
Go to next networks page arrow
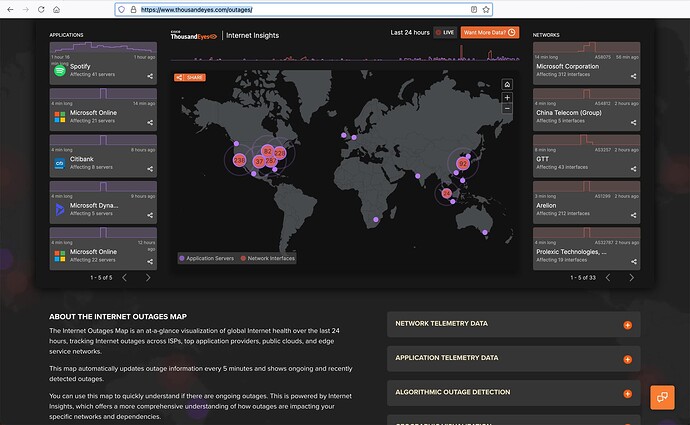tap(631, 278)
